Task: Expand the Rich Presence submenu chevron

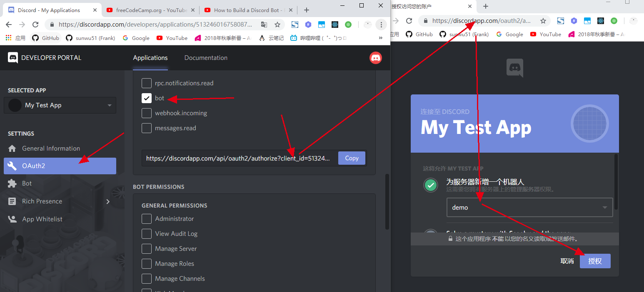Action: click(108, 201)
